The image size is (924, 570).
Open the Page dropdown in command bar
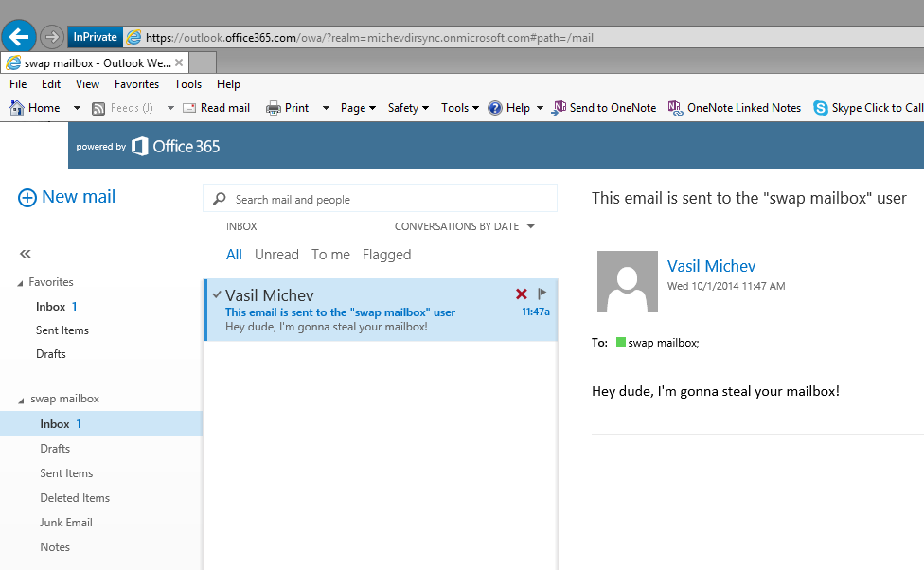[358, 108]
